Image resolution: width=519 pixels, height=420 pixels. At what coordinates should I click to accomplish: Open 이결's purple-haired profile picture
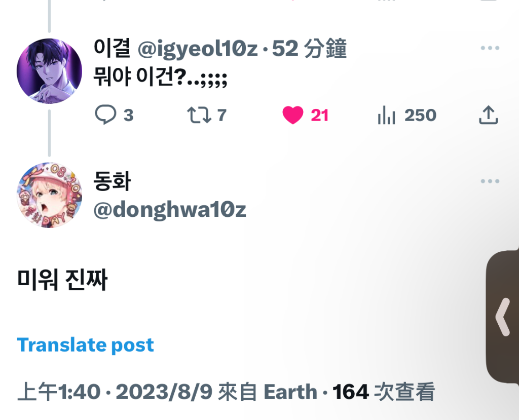click(x=49, y=71)
